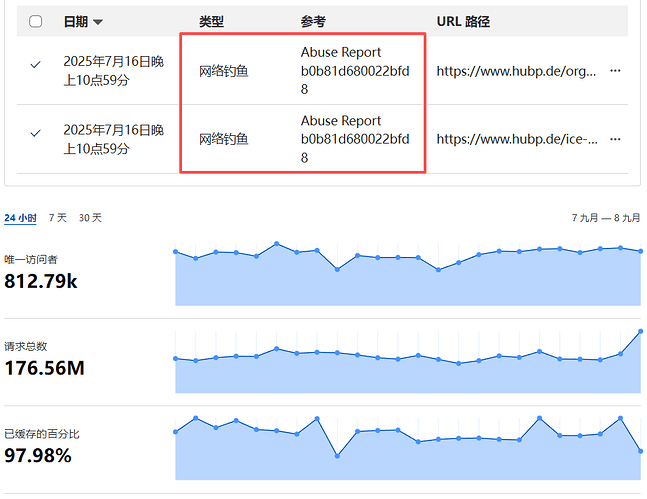Switch to the 7 天 time range
This screenshot has height=499, width=647.
click(57, 218)
